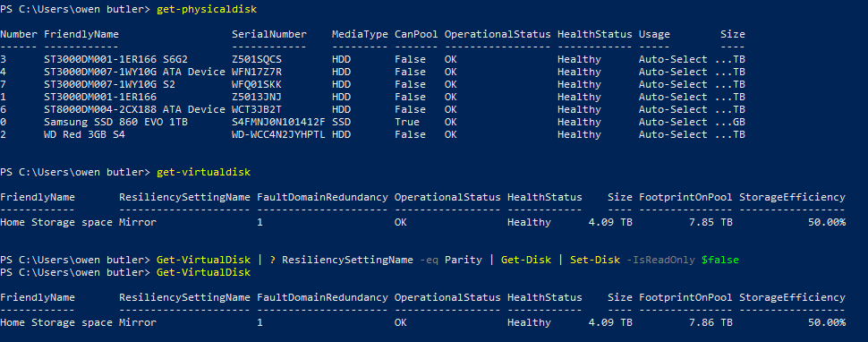Click friendly name ST3000DM007-1WY10G S2

[x=109, y=84]
